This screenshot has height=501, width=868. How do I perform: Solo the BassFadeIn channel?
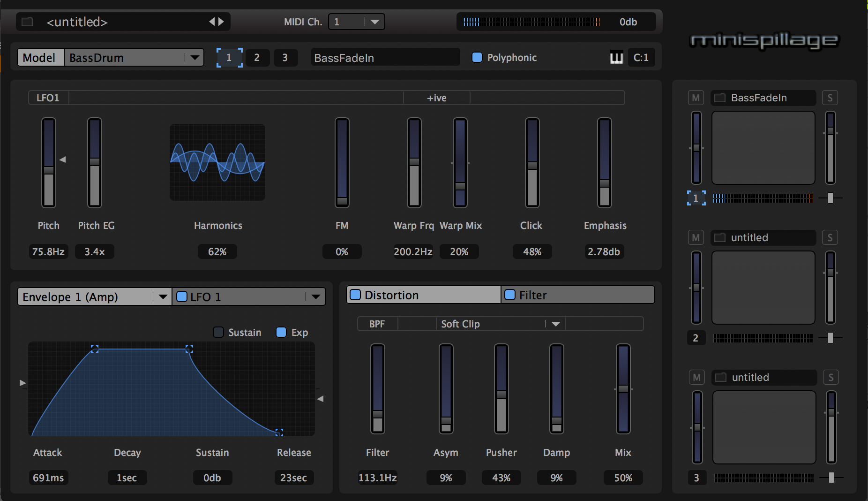[x=830, y=98]
